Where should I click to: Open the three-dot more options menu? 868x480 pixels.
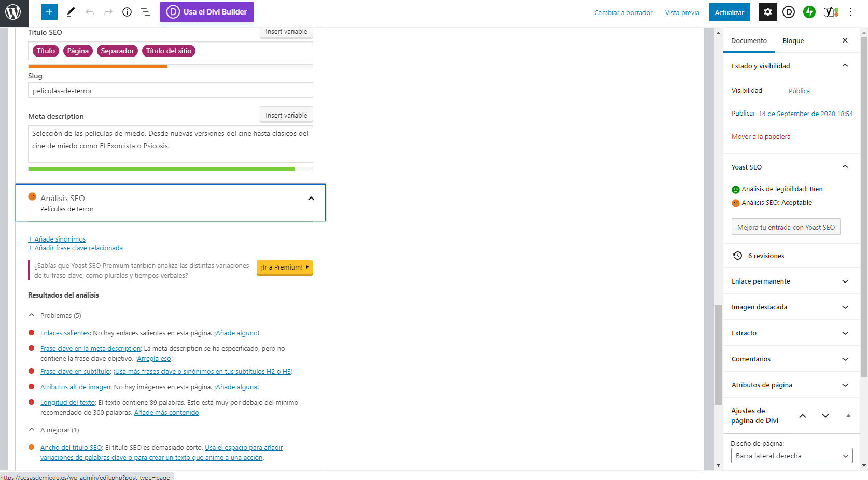tap(851, 12)
